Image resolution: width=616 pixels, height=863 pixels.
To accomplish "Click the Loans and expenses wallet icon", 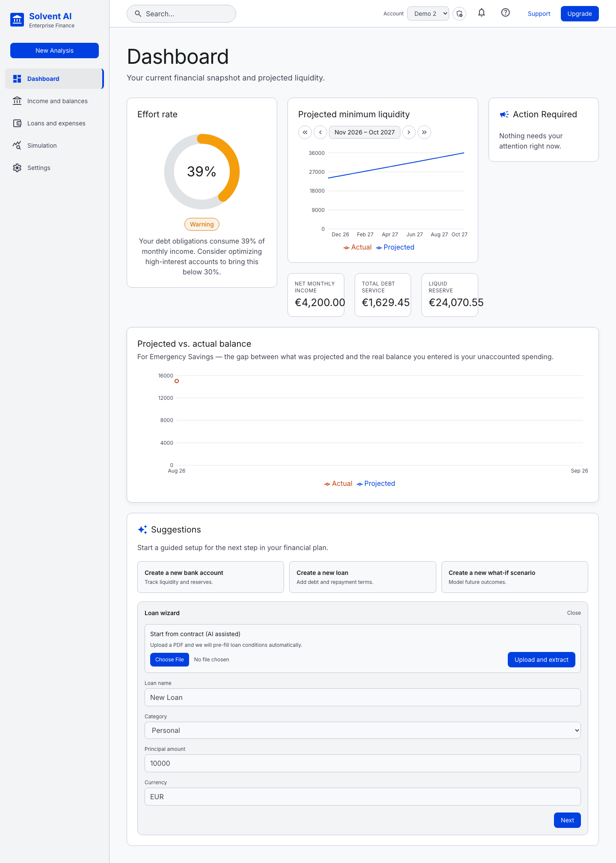I will (17, 123).
